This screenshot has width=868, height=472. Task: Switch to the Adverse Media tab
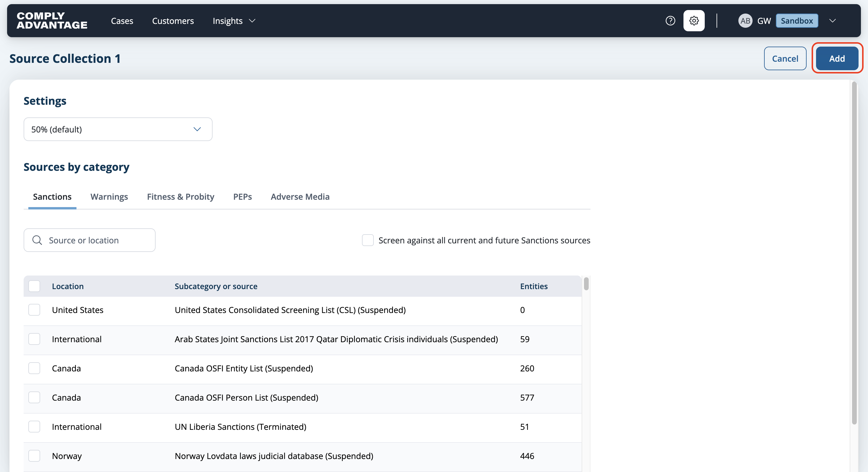click(x=300, y=196)
